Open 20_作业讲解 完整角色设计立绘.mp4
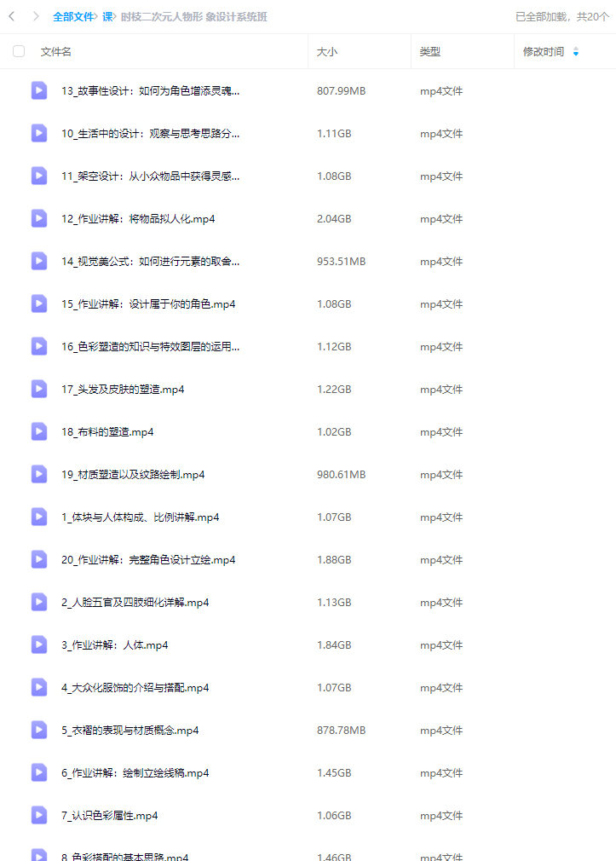Image resolution: width=616 pixels, height=861 pixels. (148, 559)
